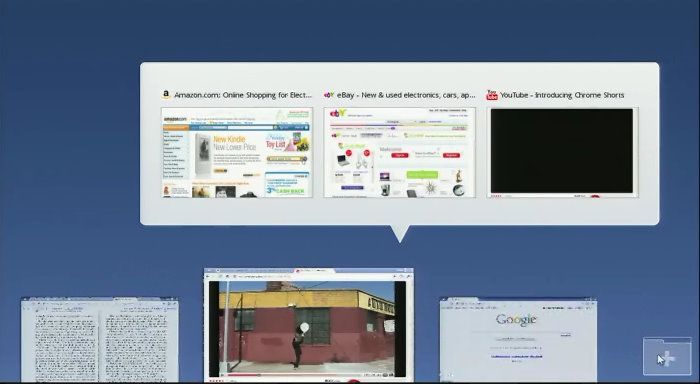Click the YouTube favicon beside the tab title

point(492,95)
